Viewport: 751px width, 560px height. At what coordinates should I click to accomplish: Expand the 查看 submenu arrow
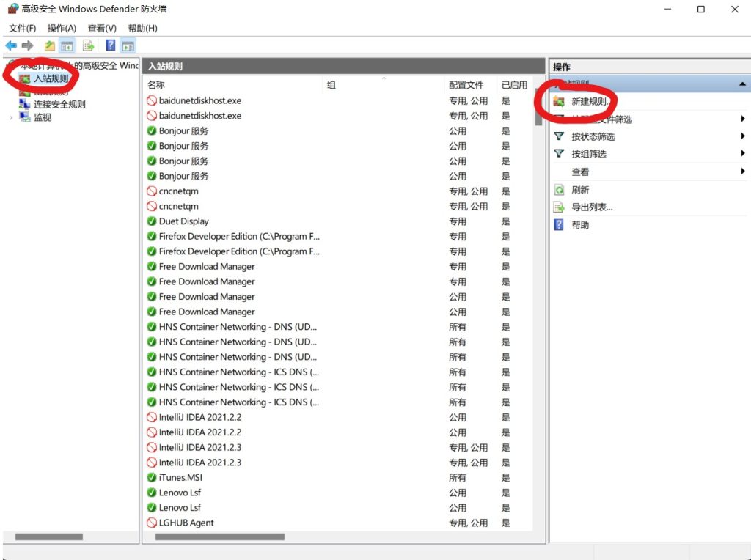pyautogui.click(x=742, y=172)
